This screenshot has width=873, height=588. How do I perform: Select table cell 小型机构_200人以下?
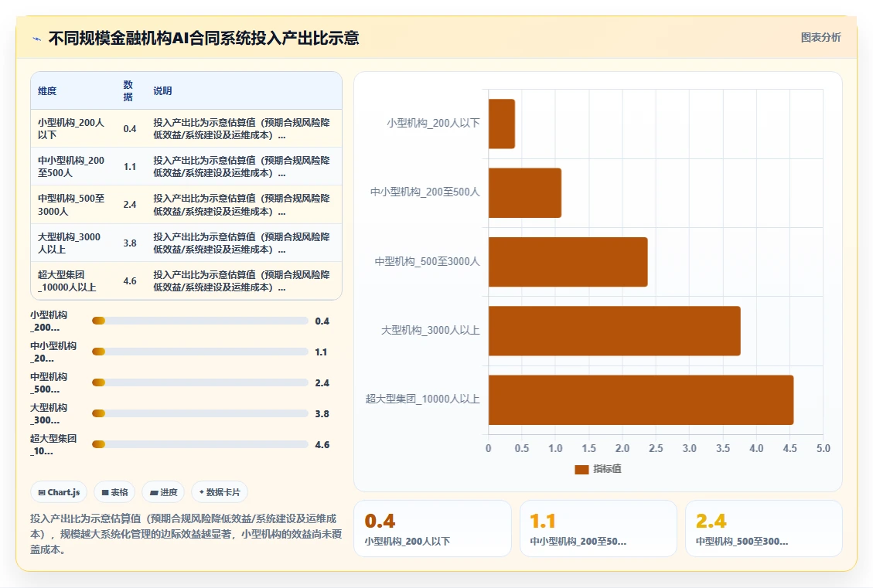tap(71, 128)
